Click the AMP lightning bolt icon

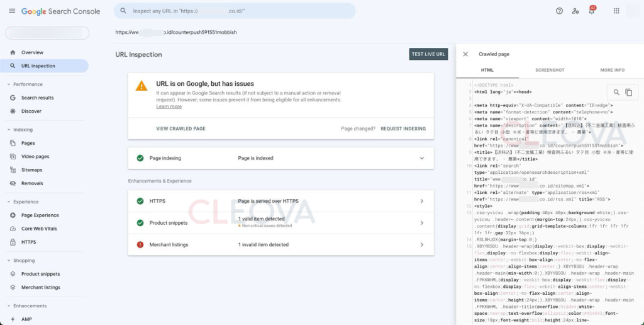[x=13, y=319]
